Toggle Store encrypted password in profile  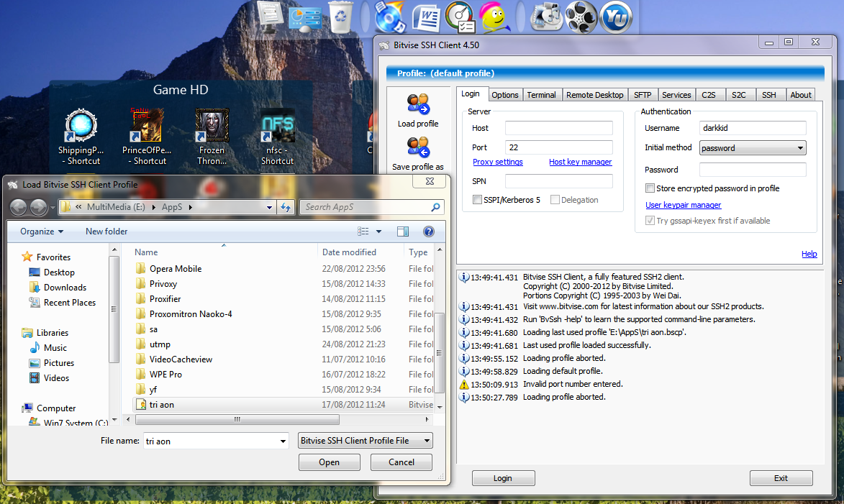click(650, 188)
